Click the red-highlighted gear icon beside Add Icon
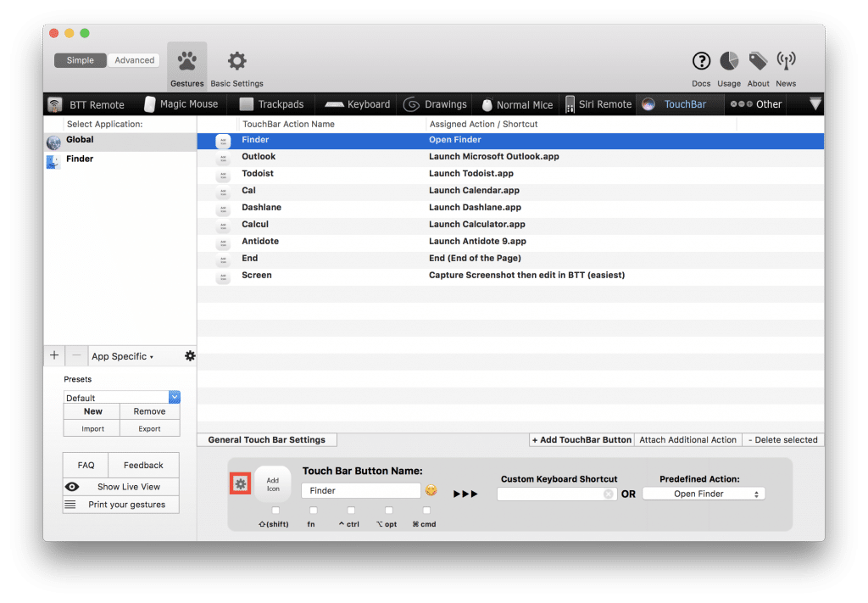Viewport: 868px width, 603px height. [x=241, y=483]
